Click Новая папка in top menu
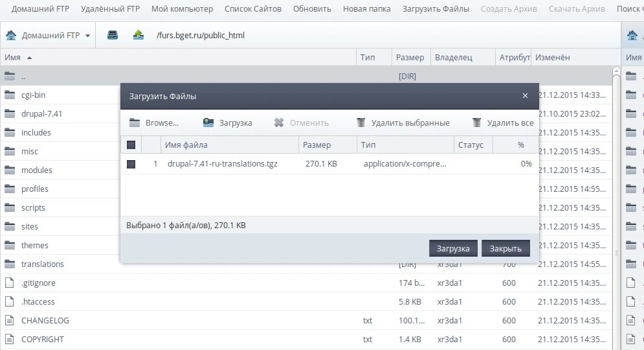644x350 pixels. tap(367, 8)
